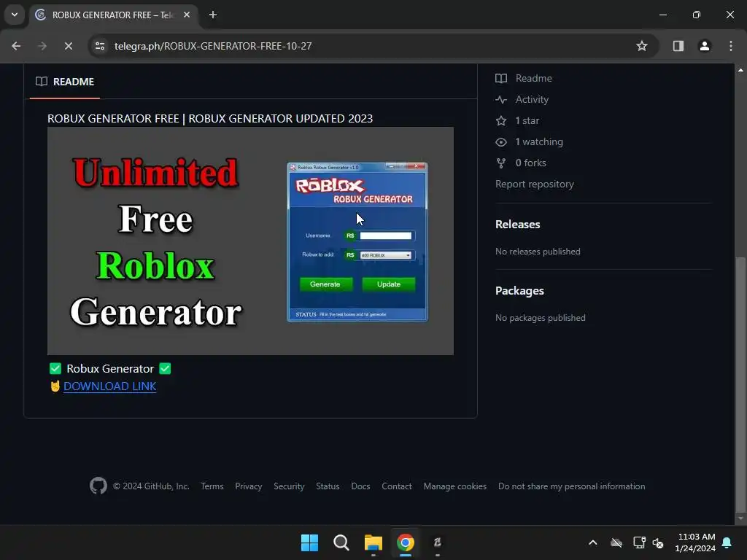Click the green checkmark after Robux Generator
This screenshot has width=747, height=560.
coord(166,368)
